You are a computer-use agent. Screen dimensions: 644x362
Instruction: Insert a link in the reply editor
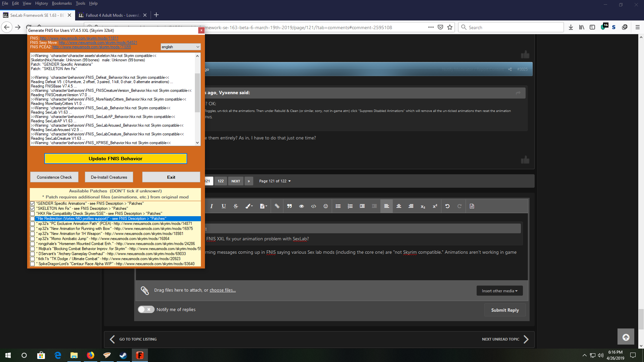277,206
